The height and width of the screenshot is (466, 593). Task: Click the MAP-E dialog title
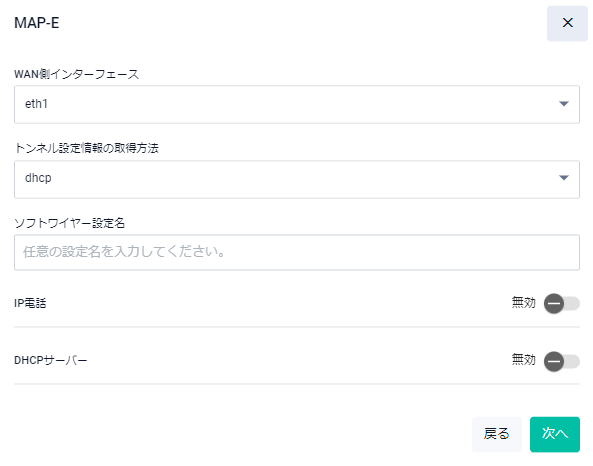click(x=37, y=23)
